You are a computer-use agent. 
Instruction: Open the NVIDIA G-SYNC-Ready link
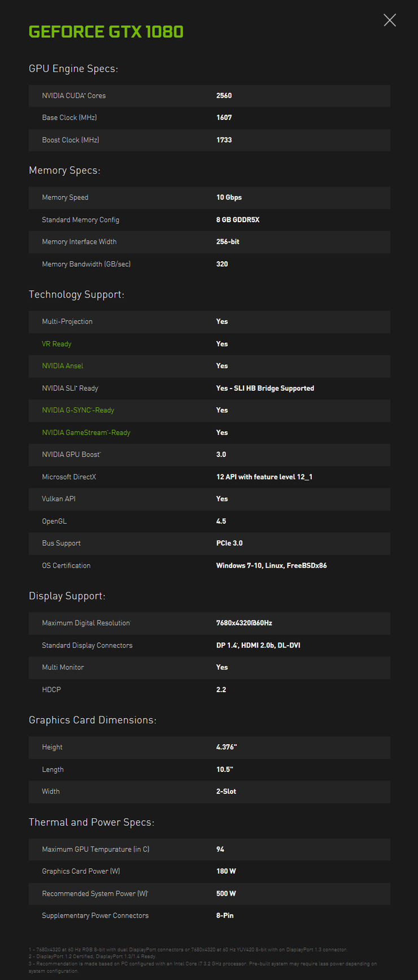[x=78, y=410]
